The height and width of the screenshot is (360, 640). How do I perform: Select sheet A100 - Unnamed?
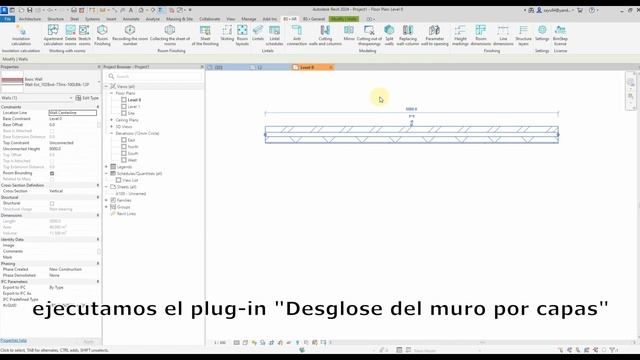pyautogui.click(x=131, y=193)
